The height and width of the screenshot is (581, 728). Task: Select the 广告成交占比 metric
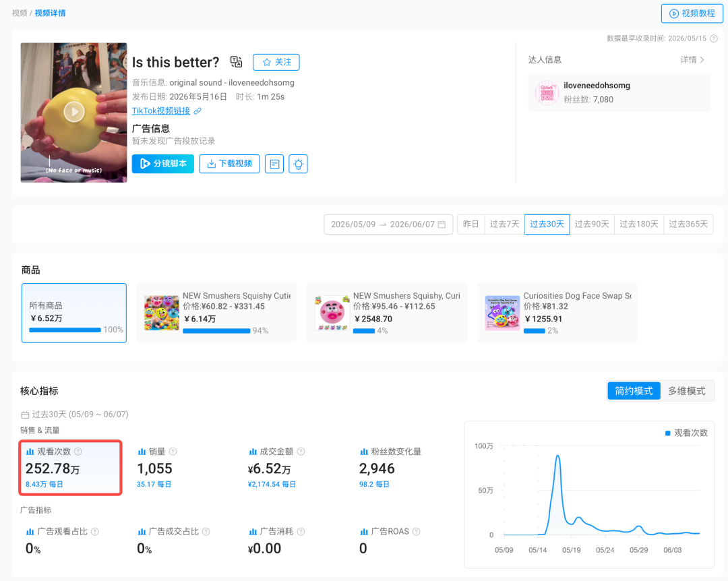pyautogui.click(x=173, y=540)
